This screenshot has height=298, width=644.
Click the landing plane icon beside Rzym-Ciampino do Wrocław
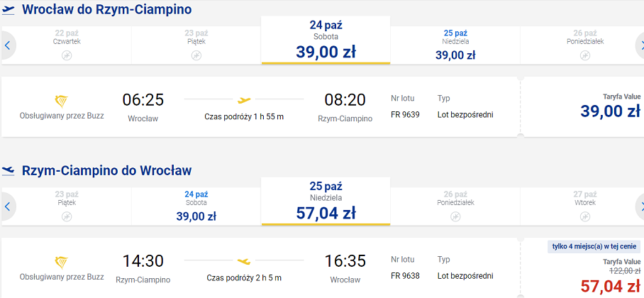pos(9,170)
